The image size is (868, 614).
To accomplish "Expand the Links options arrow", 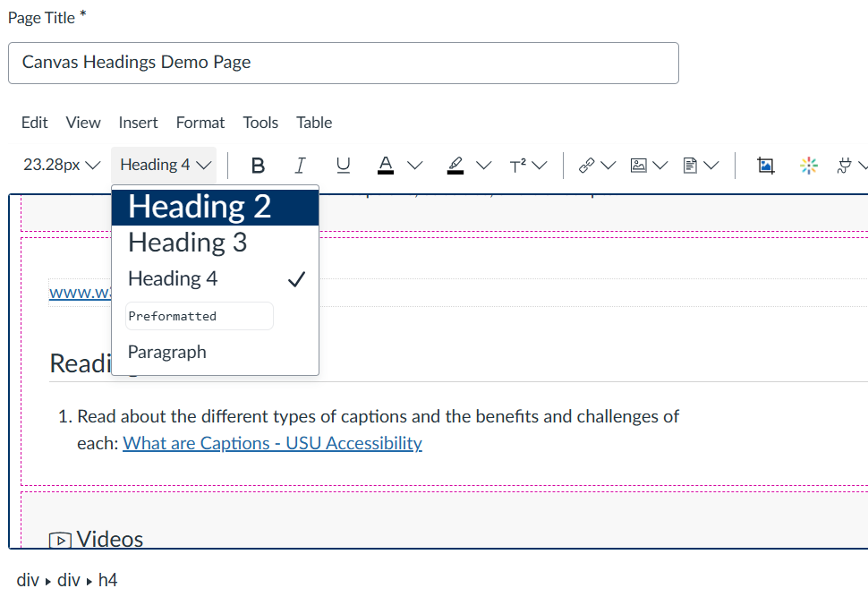I will pos(608,165).
